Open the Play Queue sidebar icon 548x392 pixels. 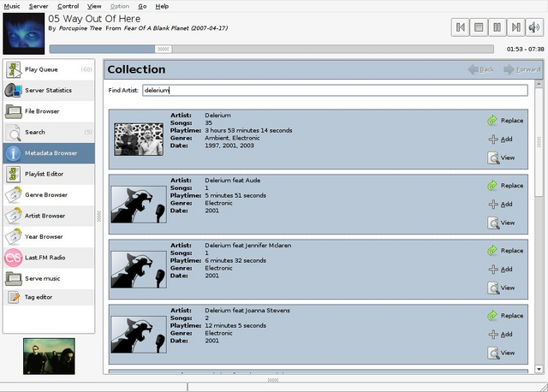(14, 69)
